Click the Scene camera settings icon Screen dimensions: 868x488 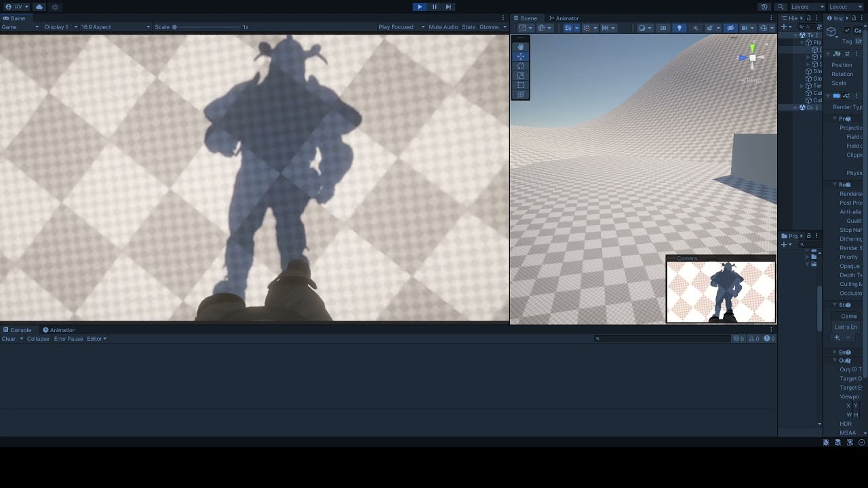point(745,28)
